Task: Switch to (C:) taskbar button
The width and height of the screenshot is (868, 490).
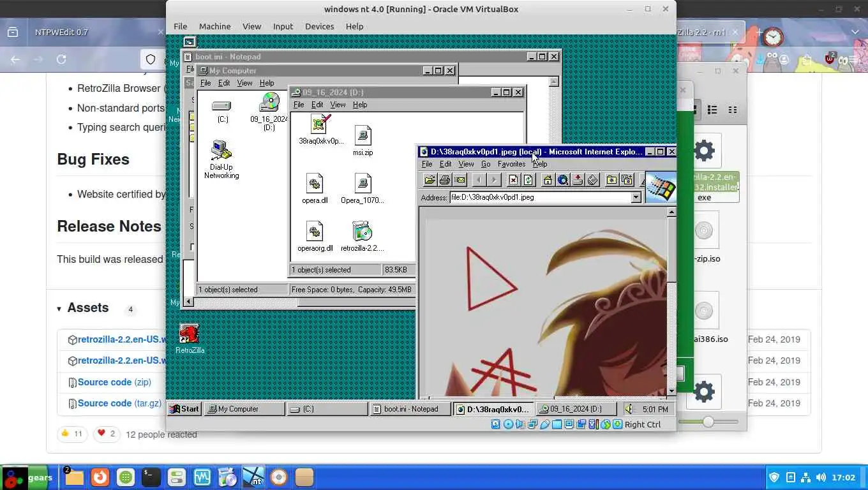Action: 327,409
